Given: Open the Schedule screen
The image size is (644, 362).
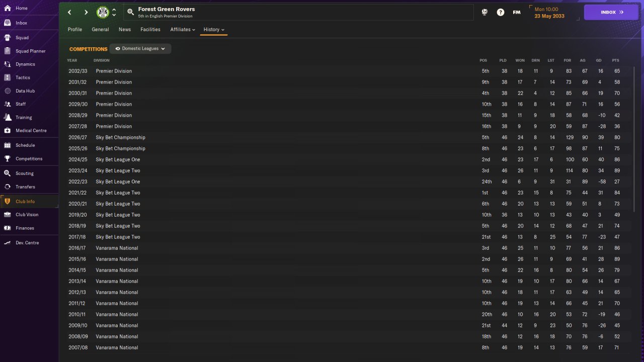Looking at the screenshot, I should 29,145.
